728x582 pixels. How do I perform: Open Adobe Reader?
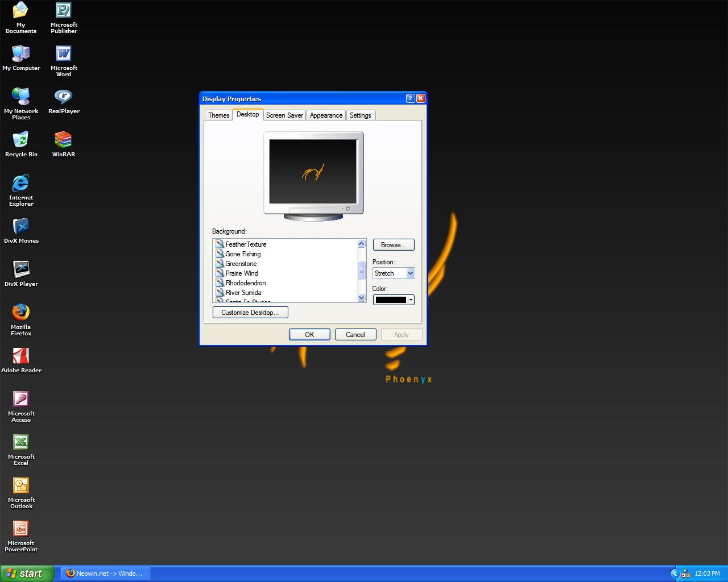tap(21, 355)
